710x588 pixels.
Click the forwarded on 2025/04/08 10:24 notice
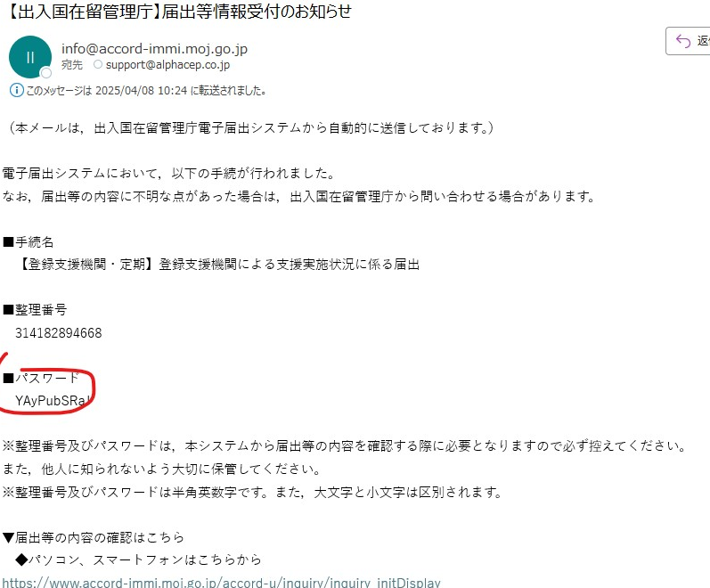point(145,91)
